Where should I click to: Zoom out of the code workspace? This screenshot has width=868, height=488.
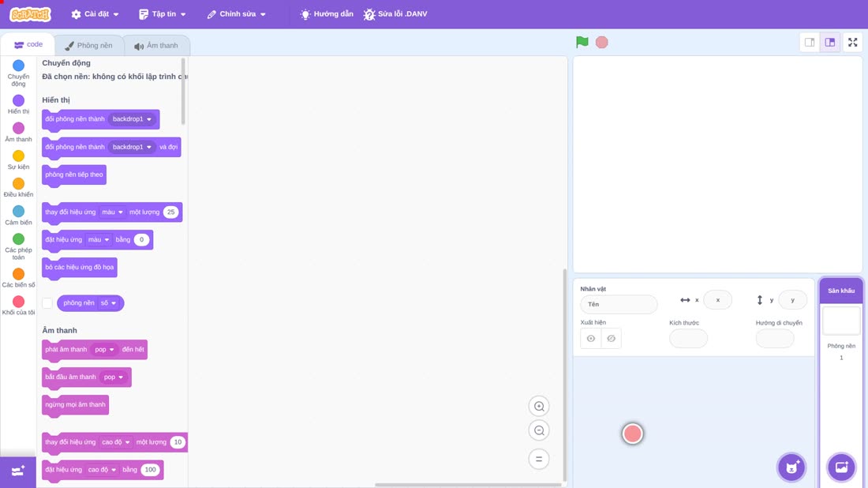coord(539,430)
